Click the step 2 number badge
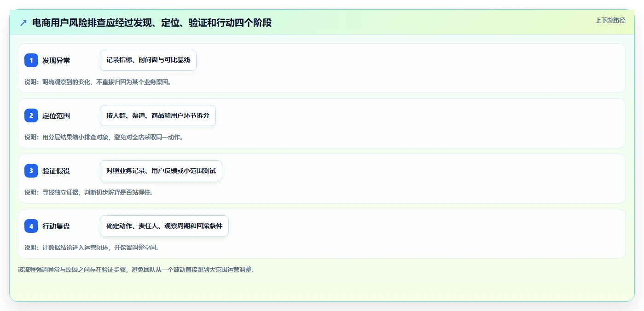Viewport: 644px width, 311px height. [31, 115]
